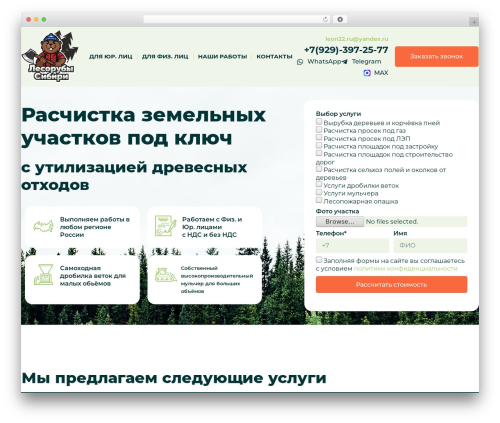This screenshot has width=500, height=423.
Task: Reload the page with browser refresh icon
Action: pyautogui.click(x=325, y=20)
